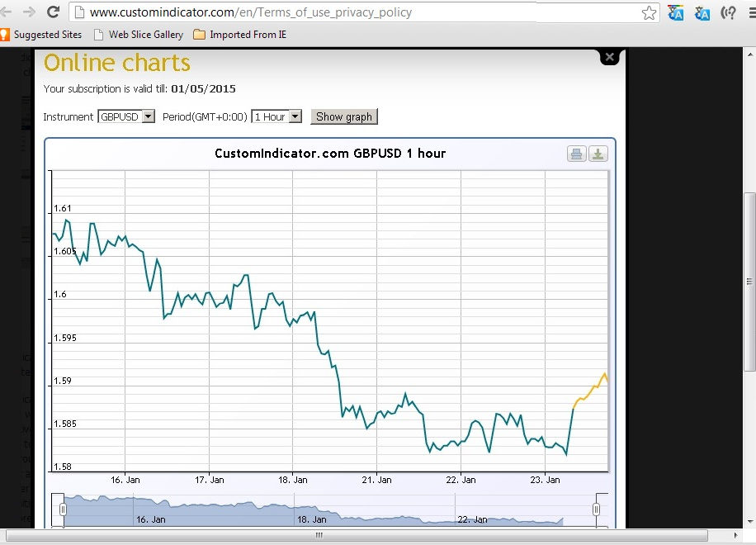756x545 pixels.
Task: Click the browser reload icon
Action: pyautogui.click(x=53, y=12)
